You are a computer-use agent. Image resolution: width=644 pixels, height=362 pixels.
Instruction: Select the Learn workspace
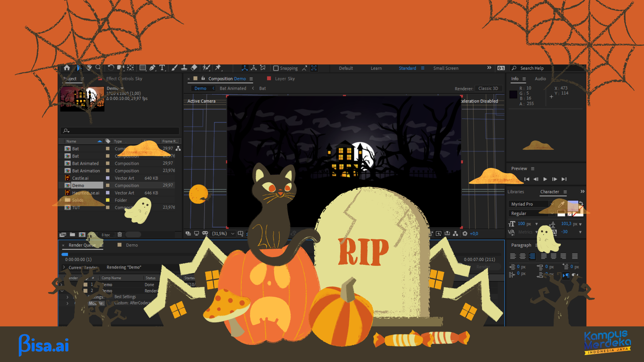click(x=376, y=68)
